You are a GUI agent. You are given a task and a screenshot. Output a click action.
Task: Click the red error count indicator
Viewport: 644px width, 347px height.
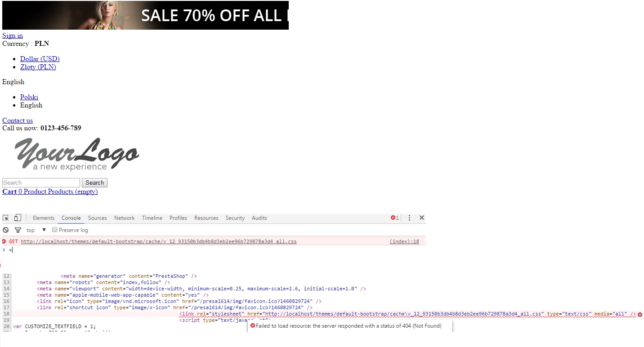coord(395,218)
